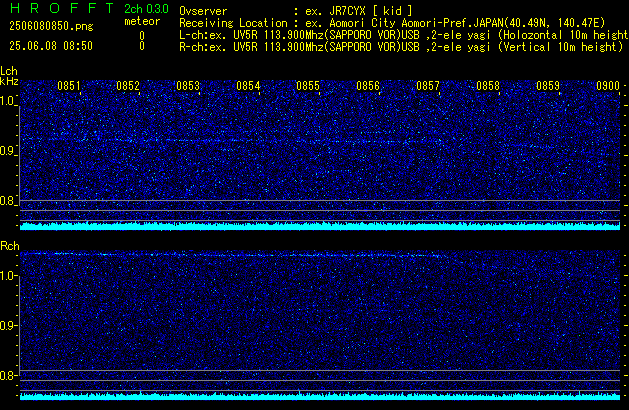Click the date stamp 25.06.08 08:50
This screenshot has width=629, height=410.
click(x=51, y=46)
